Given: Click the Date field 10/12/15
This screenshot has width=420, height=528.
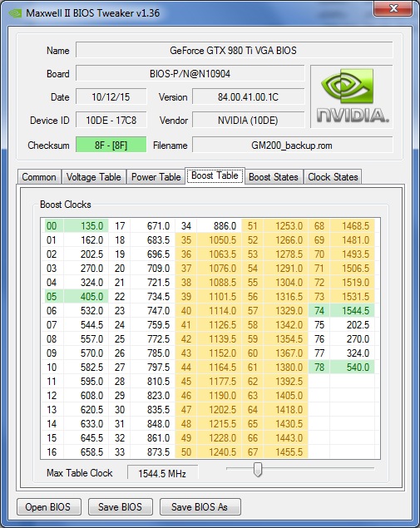Looking at the screenshot, I should (111, 97).
